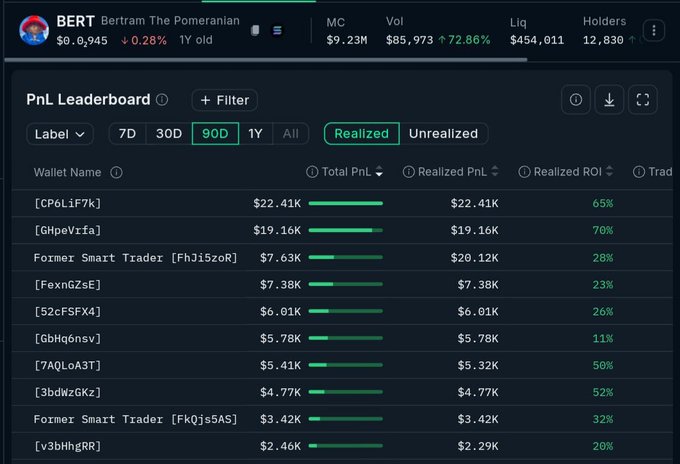Click the PnL bar for [FexnGZsE]

[x=346, y=284]
